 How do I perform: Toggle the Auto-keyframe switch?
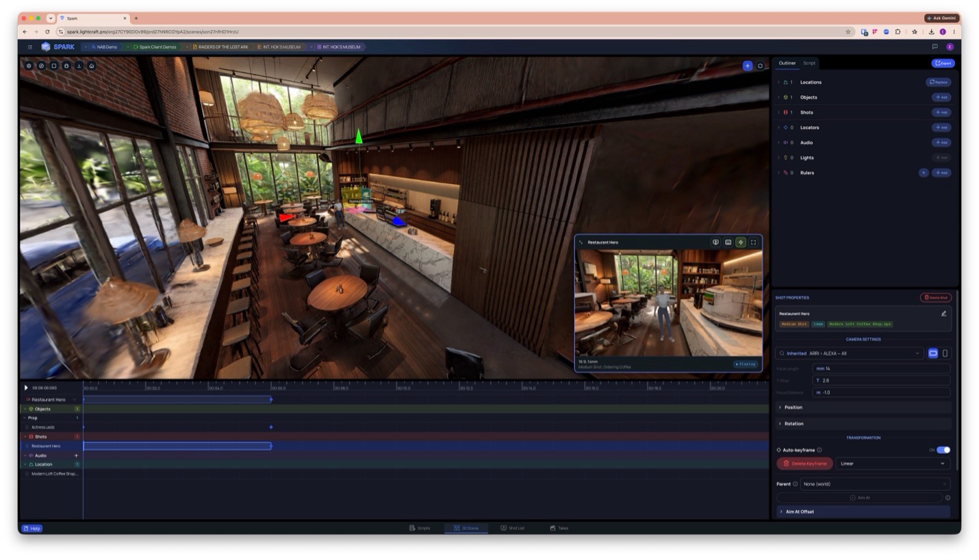click(943, 450)
